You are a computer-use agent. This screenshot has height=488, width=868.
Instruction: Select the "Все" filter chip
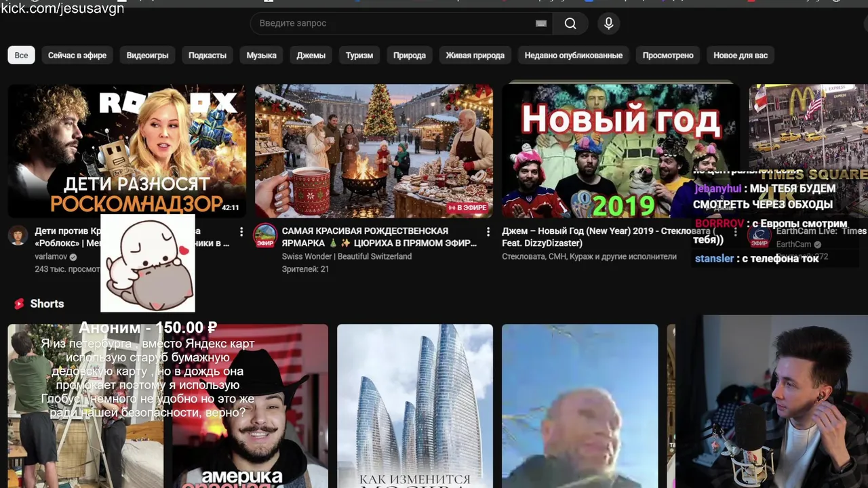coord(22,56)
